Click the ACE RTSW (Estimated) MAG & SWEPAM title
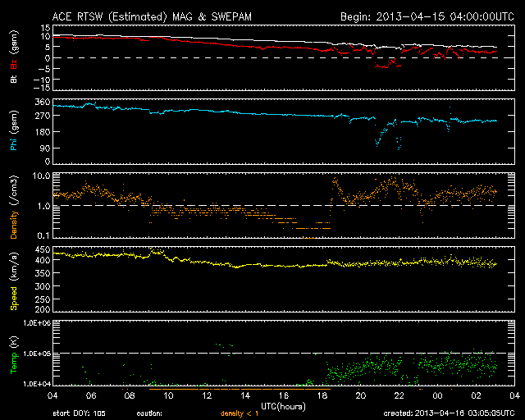Image resolution: width=525 pixels, height=420 pixels. point(143,16)
